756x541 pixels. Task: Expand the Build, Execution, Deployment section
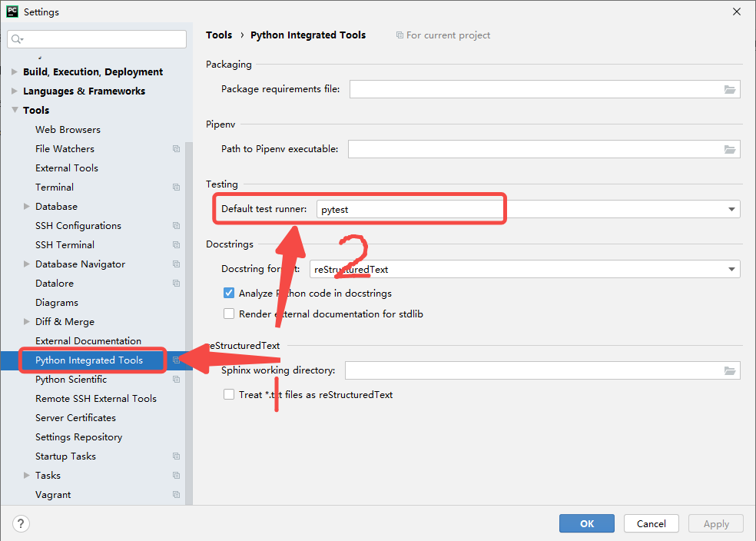coord(15,72)
